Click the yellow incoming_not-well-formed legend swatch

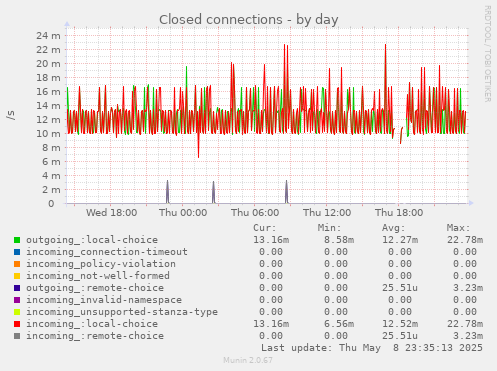coord(17,276)
